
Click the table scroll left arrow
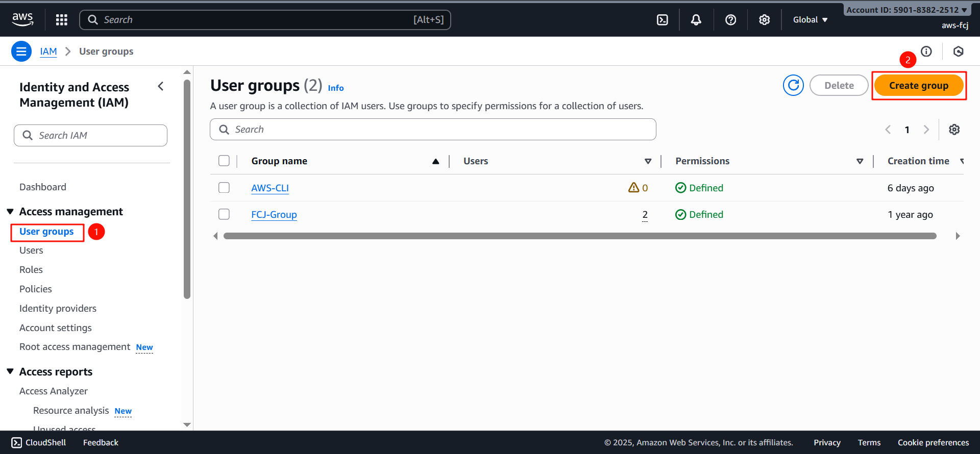[215, 236]
